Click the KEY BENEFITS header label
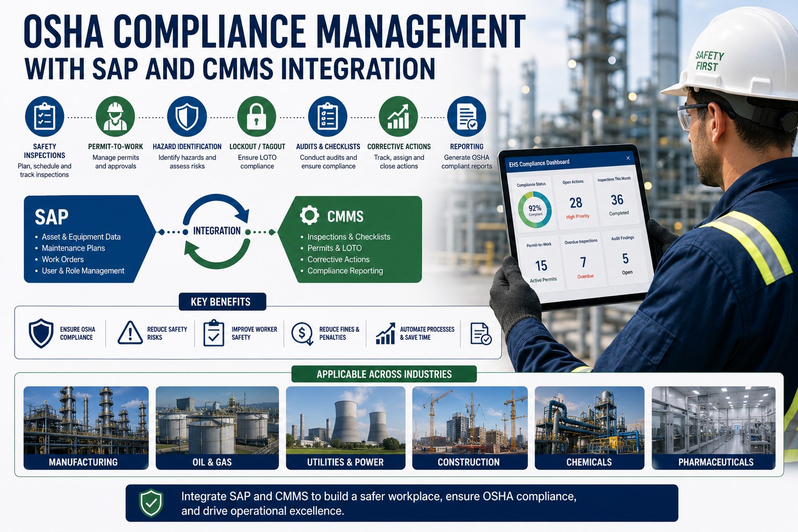 point(222,302)
